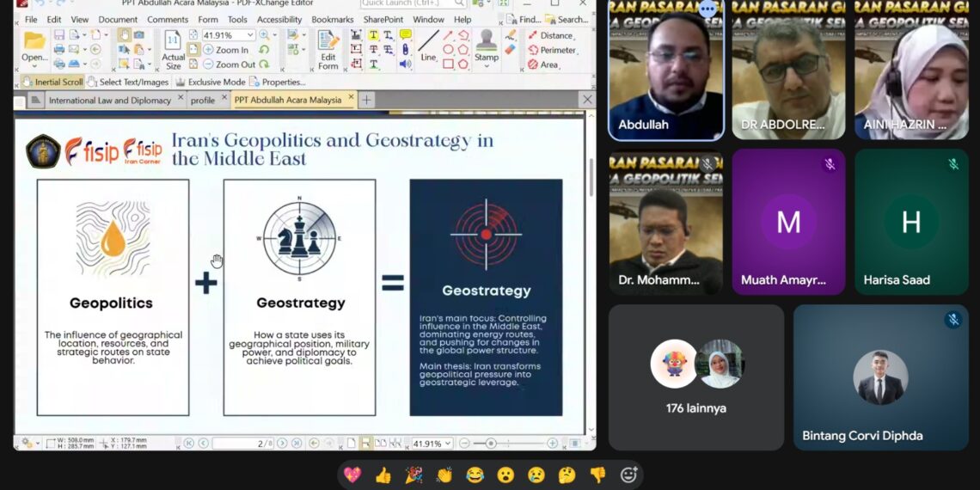Select the Line drawing tool
Screen dimensions: 980x490
pos(428,46)
